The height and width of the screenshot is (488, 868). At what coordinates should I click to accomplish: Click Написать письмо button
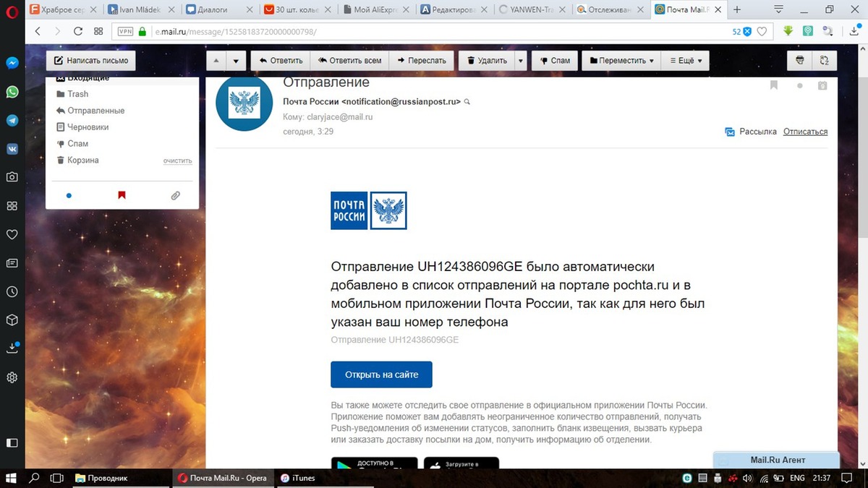pyautogui.click(x=91, y=61)
